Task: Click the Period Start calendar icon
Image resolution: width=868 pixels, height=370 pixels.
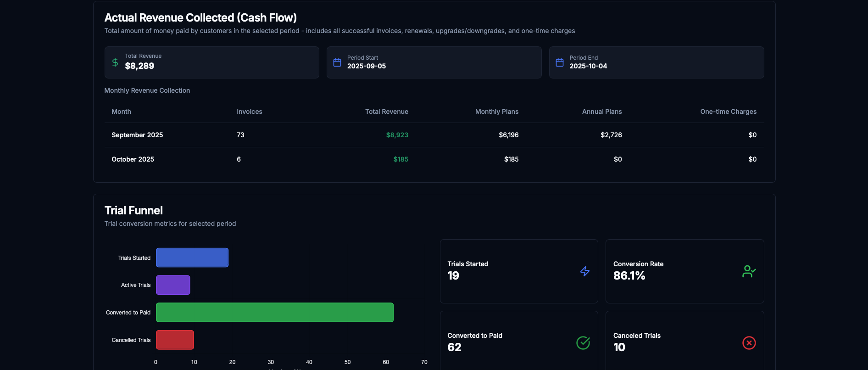Action: [337, 62]
